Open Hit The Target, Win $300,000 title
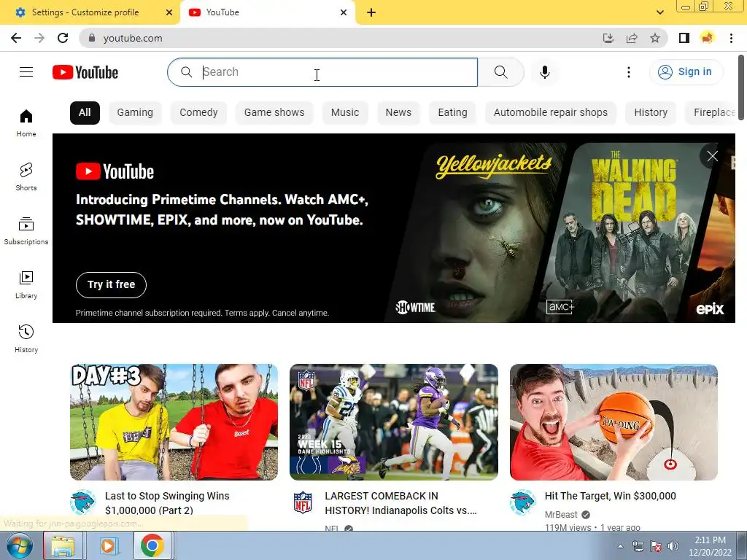Viewport: 747px width, 560px height. [611, 496]
